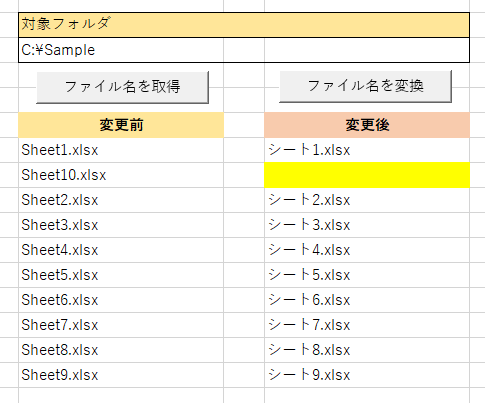Select the C:¥Sample folder path cell
Viewport: 485px width, 403px height.
point(244,50)
